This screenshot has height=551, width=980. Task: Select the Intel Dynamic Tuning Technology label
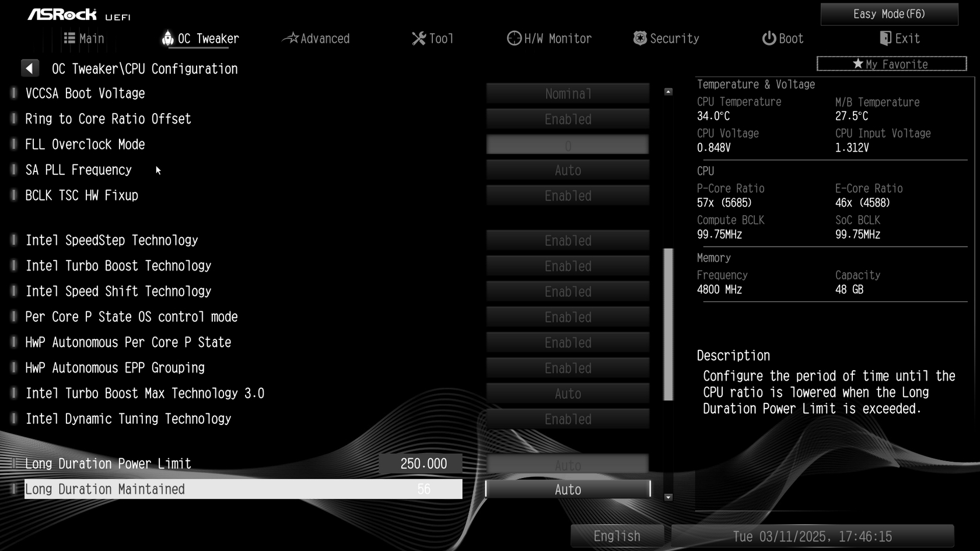pyautogui.click(x=128, y=419)
